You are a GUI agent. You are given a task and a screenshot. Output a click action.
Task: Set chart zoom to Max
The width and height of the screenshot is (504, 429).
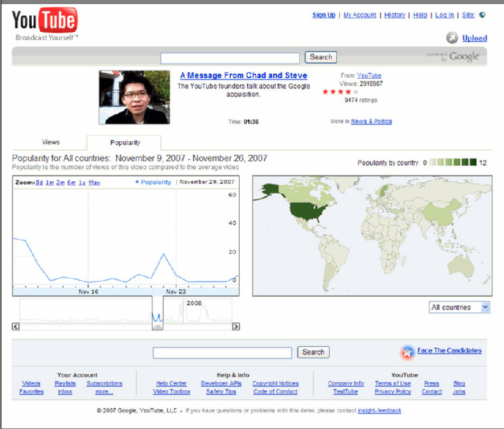pyautogui.click(x=94, y=183)
